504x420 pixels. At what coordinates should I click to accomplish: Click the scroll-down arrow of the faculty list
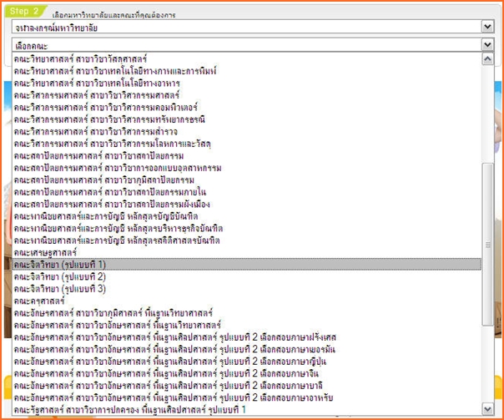pyautogui.click(x=488, y=410)
